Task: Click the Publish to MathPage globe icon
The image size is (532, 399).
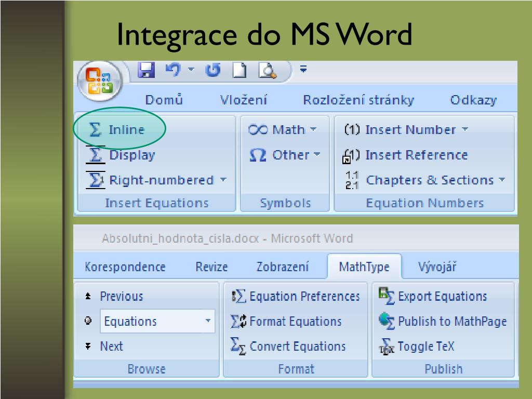Action: (x=387, y=321)
